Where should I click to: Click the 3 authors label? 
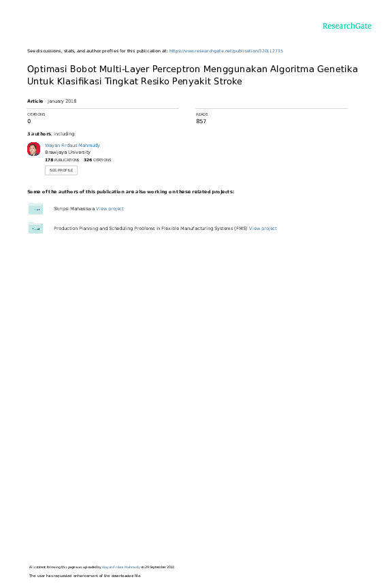tap(39, 133)
